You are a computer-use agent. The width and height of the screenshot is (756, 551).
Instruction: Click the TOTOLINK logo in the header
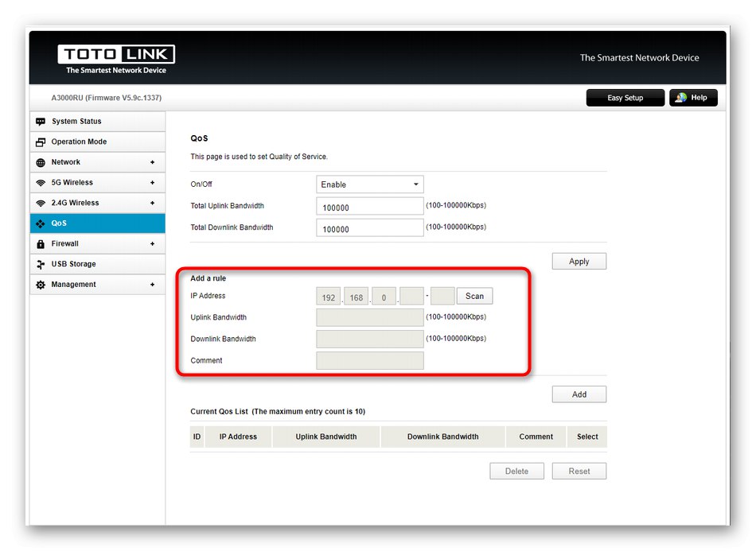coord(116,60)
